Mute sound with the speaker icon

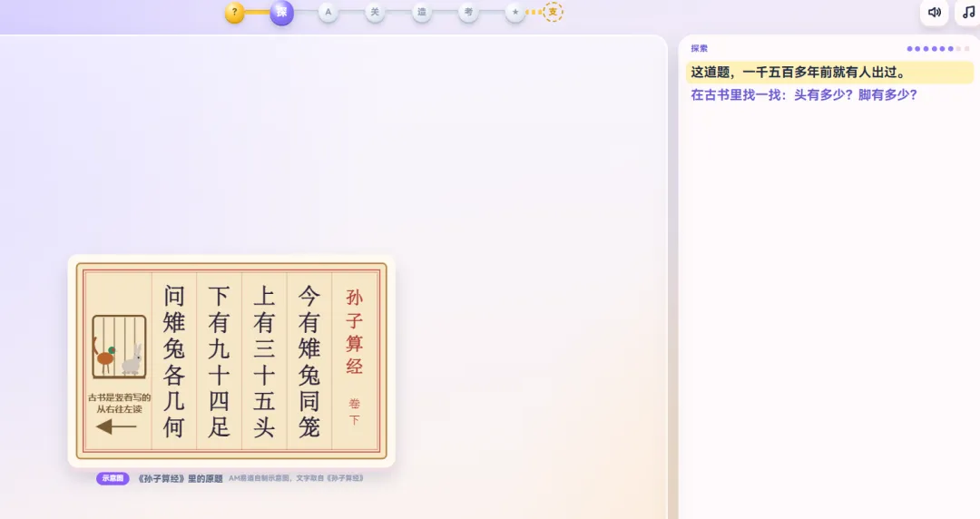935,12
